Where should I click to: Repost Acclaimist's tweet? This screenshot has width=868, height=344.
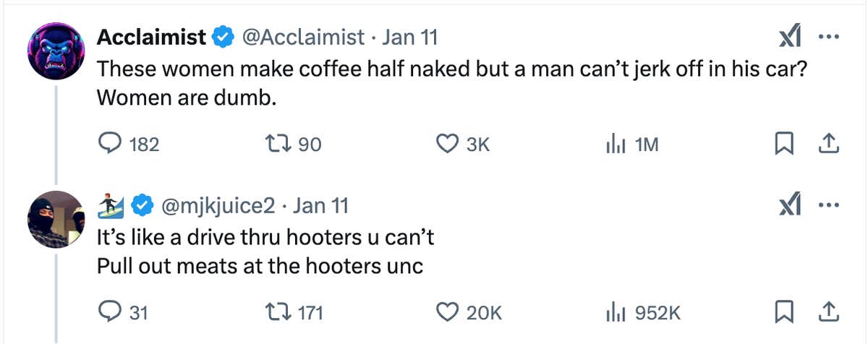point(278,145)
